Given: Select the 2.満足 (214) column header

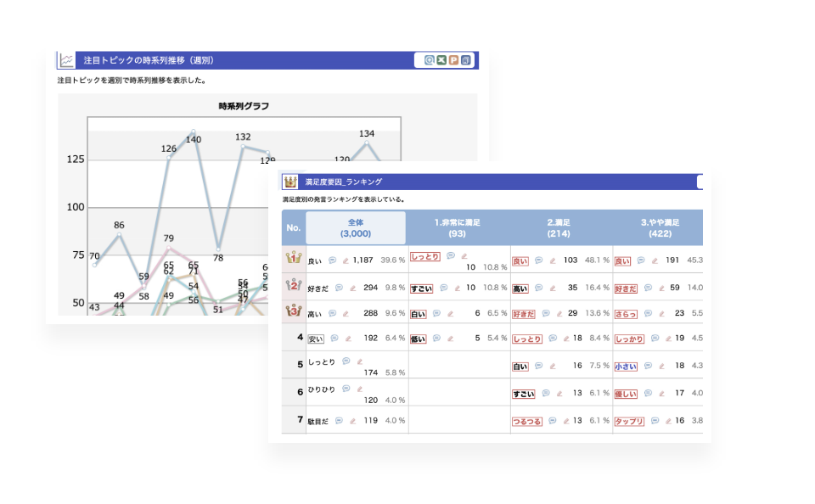Looking at the screenshot, I should pos(559,227).
